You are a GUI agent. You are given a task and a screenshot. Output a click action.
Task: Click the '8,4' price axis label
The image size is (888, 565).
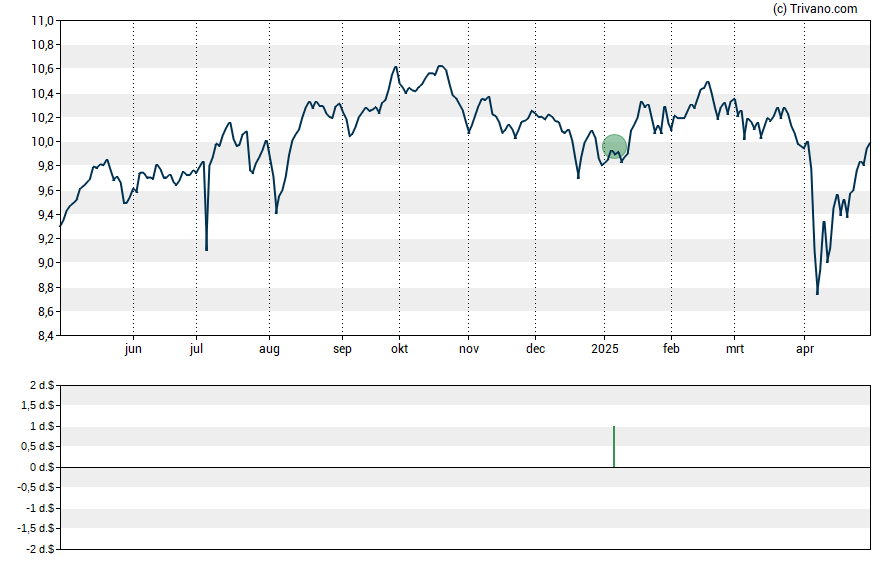(45, 336)
